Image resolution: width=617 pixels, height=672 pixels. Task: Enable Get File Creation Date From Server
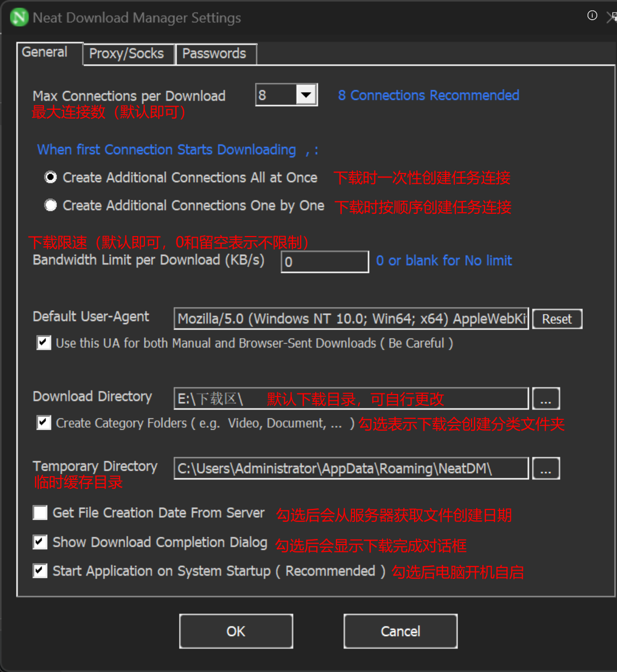pyautogui.click(x=40, y=513)
